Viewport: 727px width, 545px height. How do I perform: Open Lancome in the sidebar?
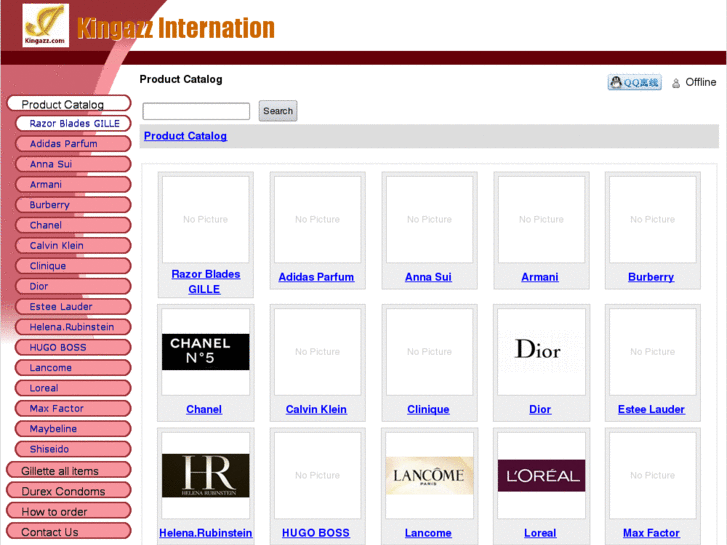point(73,368)
